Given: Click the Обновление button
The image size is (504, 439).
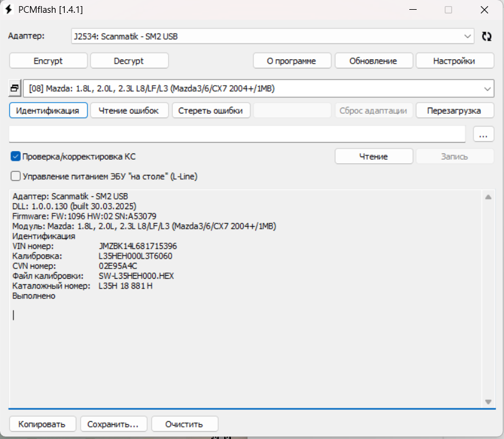Looking at the screenshot, I should pos(373,61).
